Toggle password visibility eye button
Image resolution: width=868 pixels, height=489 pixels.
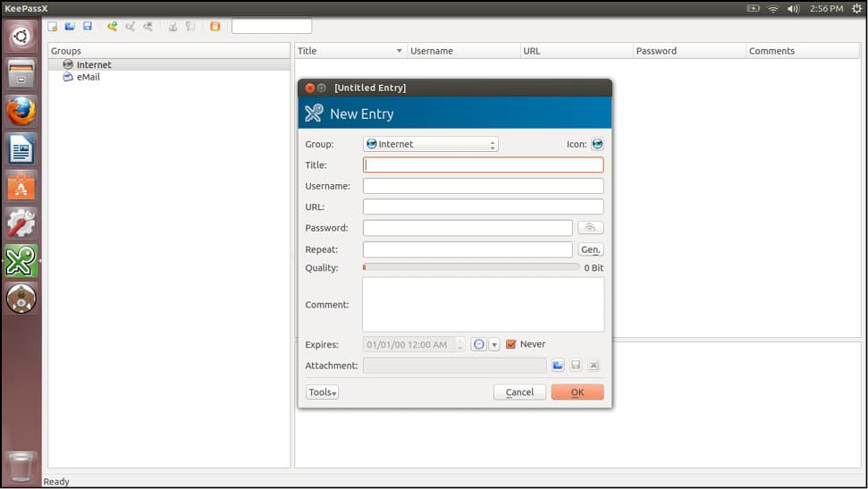[x=590, y=228]
